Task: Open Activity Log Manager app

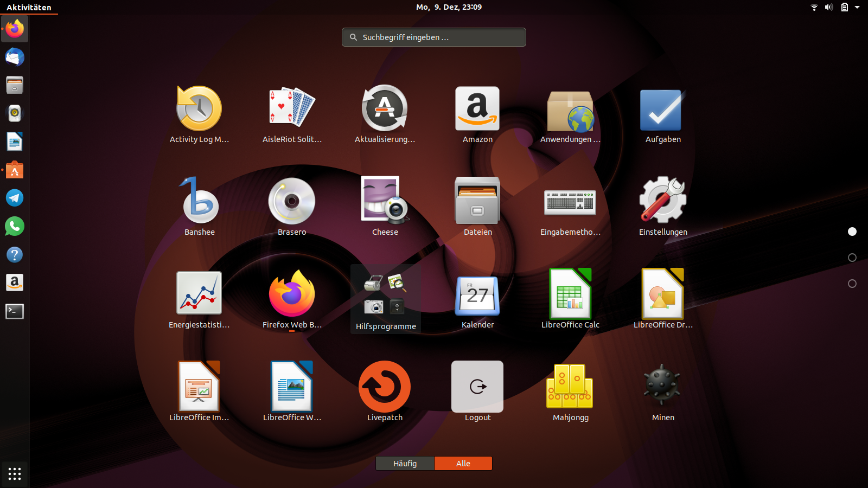Action: click(199, 115)
